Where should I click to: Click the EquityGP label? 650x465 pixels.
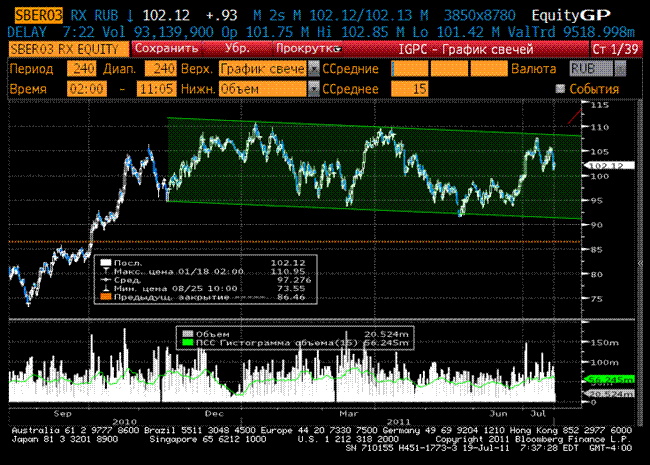pyautogui.click(x=571, y=16)
